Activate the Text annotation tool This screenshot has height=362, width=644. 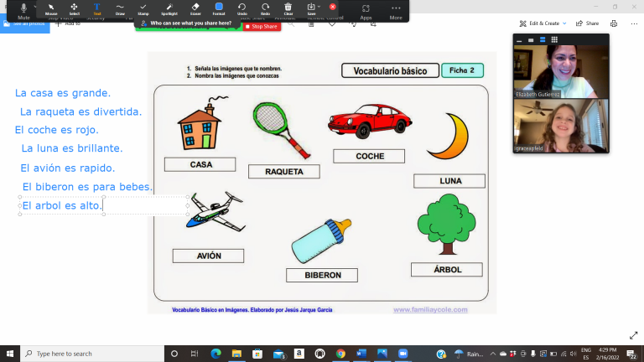(x=96, y=9)
